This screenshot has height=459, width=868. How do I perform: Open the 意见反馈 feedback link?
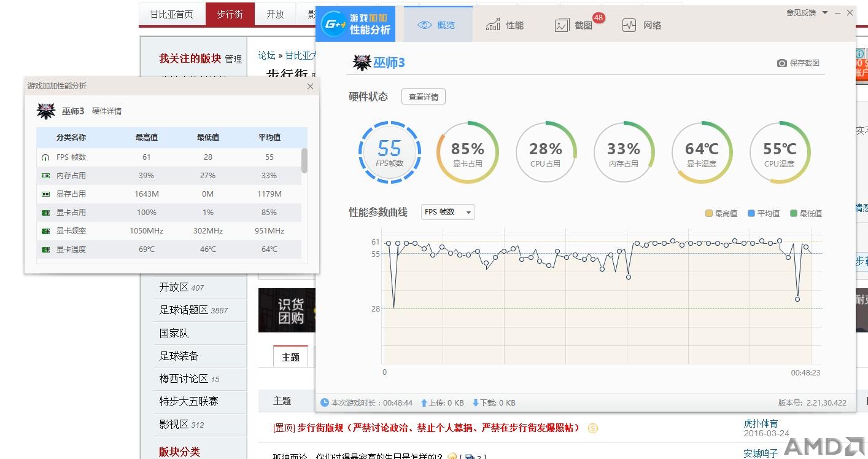coord(801,12)
